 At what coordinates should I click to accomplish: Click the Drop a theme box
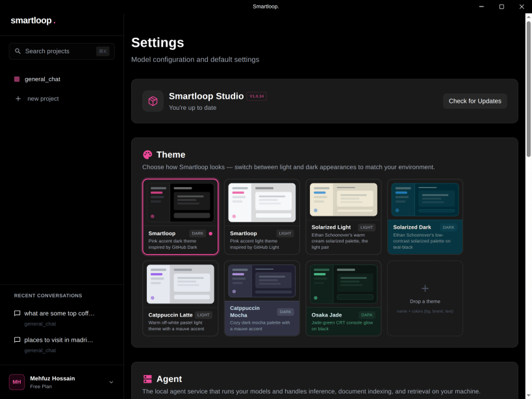425,298
